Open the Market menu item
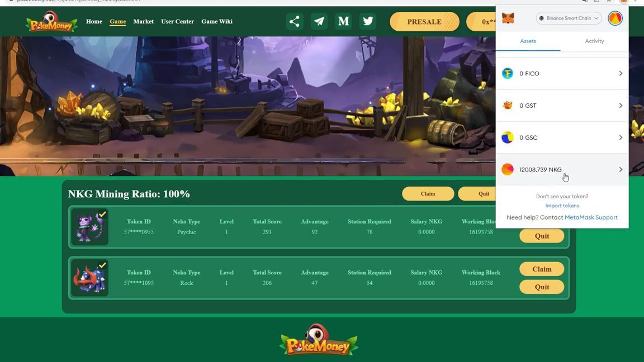Screen dimensions: 644x362 143,21
